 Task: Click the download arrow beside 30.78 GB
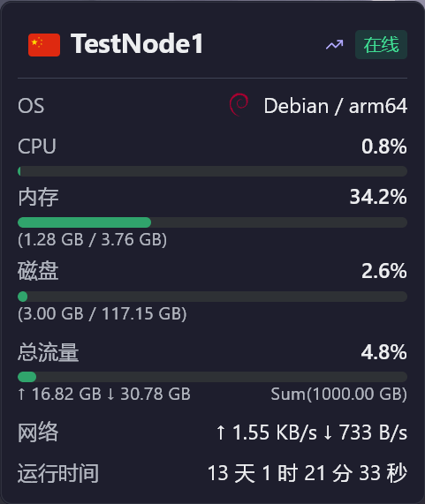click(x=110, y=394)
